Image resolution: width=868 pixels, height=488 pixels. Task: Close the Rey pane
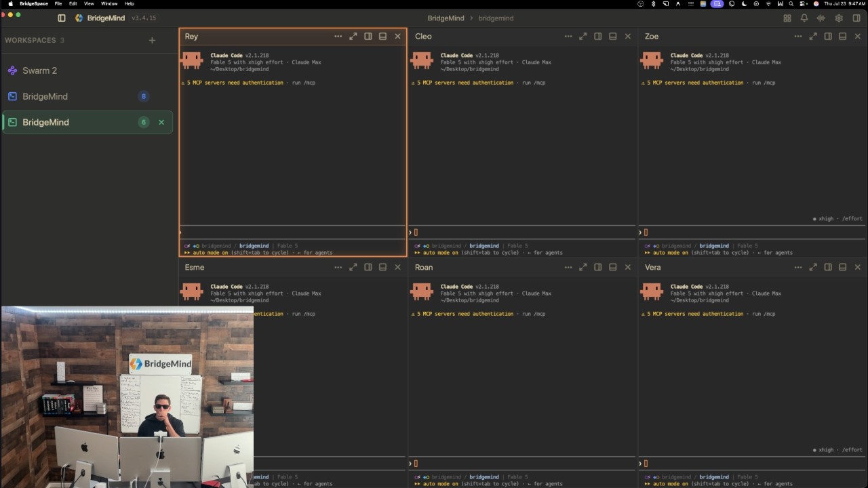pos(398,37)
